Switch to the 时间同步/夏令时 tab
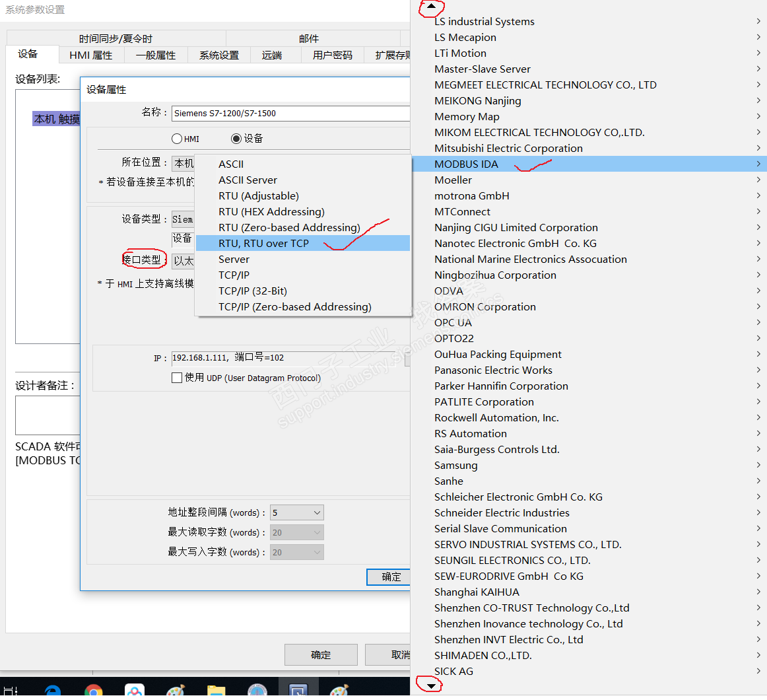Viewport: 767px width, 700px height. pos(116,38)
